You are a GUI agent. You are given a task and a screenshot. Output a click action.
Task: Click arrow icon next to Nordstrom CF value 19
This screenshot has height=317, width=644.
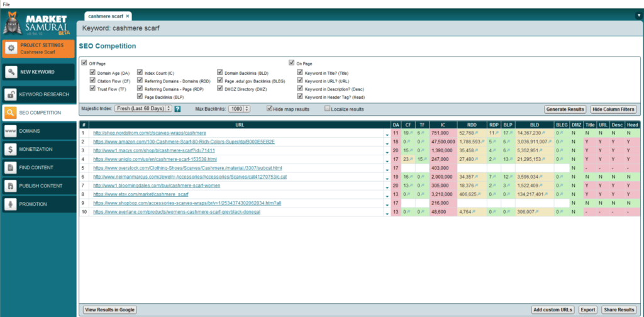411,133
